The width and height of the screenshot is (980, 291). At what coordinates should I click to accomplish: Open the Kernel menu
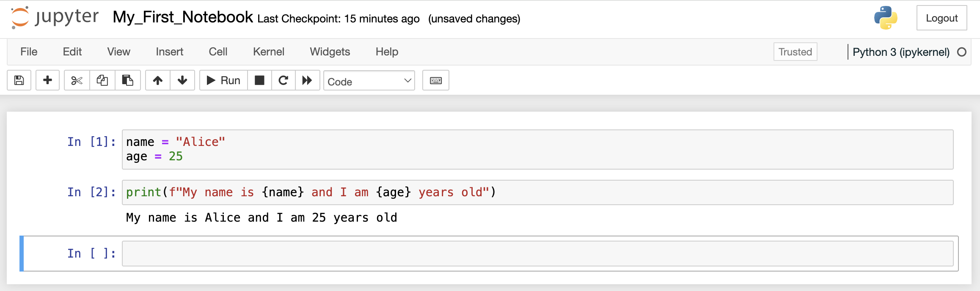coord(268,52)
